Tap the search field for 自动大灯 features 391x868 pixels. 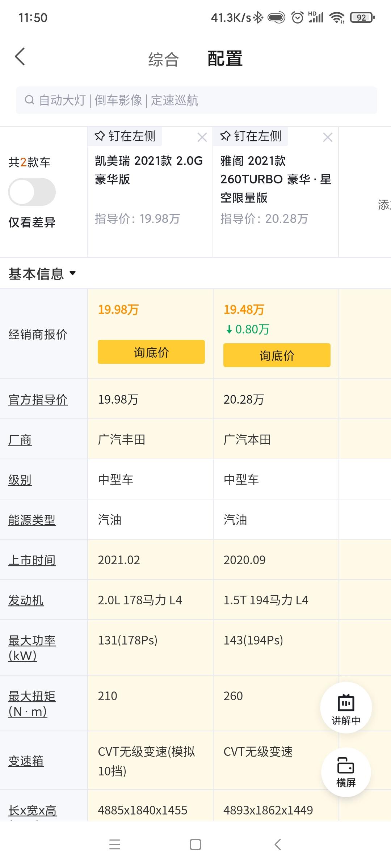[196, 100]
